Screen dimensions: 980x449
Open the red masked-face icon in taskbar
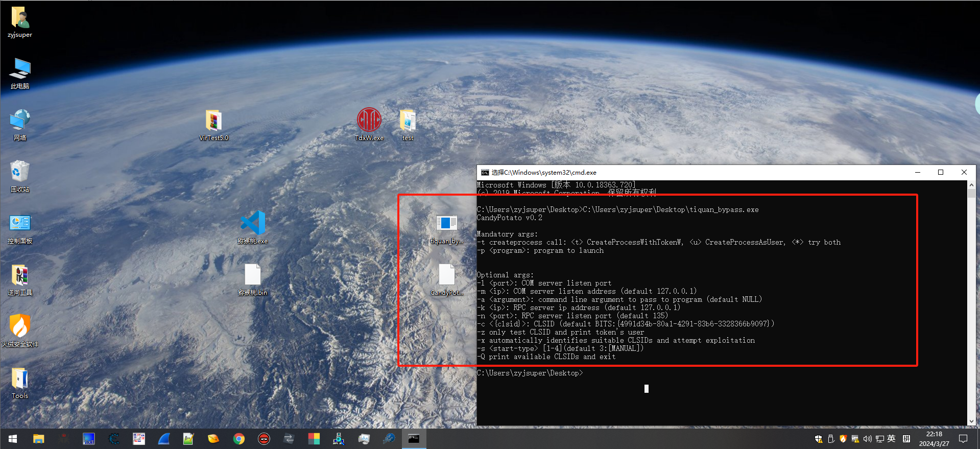point(264,439)
